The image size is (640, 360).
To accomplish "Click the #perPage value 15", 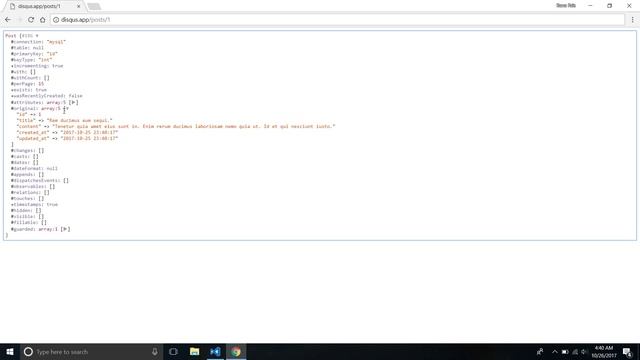I will point(41,84).
